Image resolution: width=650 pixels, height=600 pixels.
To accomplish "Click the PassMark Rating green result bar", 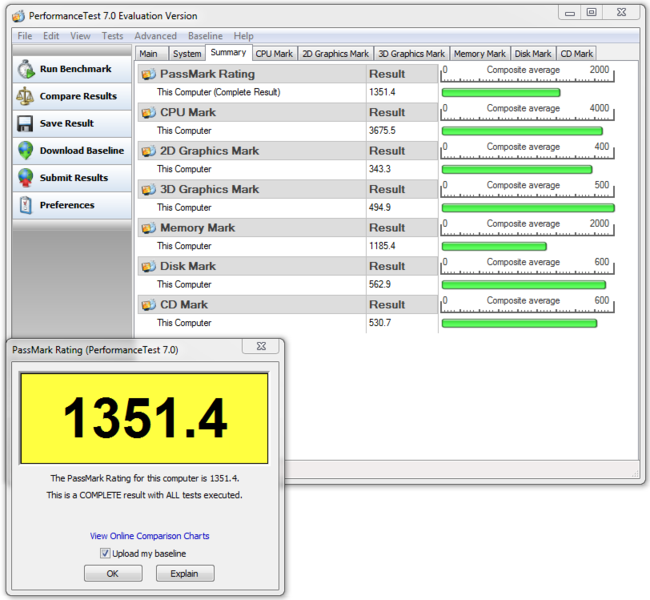I will tap(501, 92).
